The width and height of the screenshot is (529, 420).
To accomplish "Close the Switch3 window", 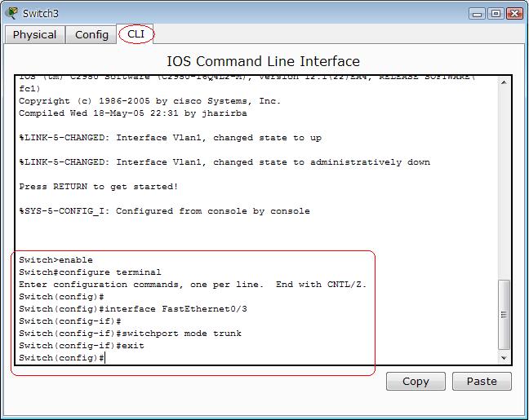I will click(x=514, y=14).
